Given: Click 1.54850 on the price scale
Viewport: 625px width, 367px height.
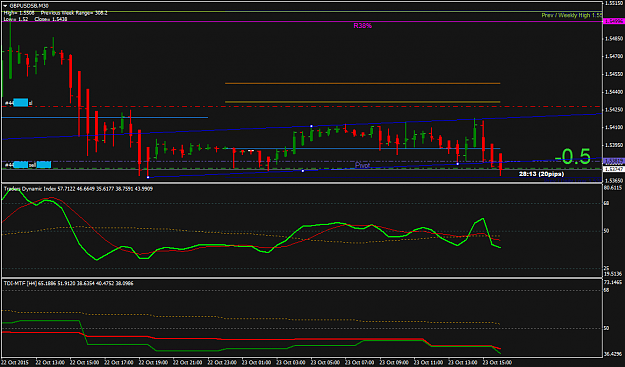Looking at the screenshot, I should [614, 39].
